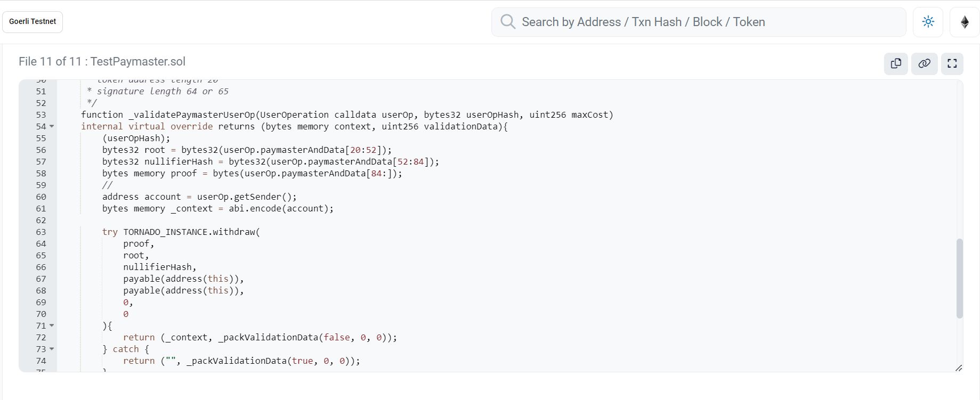Click 'root,' argument on line 65
980x400 pixels.
tap(136, 255)
